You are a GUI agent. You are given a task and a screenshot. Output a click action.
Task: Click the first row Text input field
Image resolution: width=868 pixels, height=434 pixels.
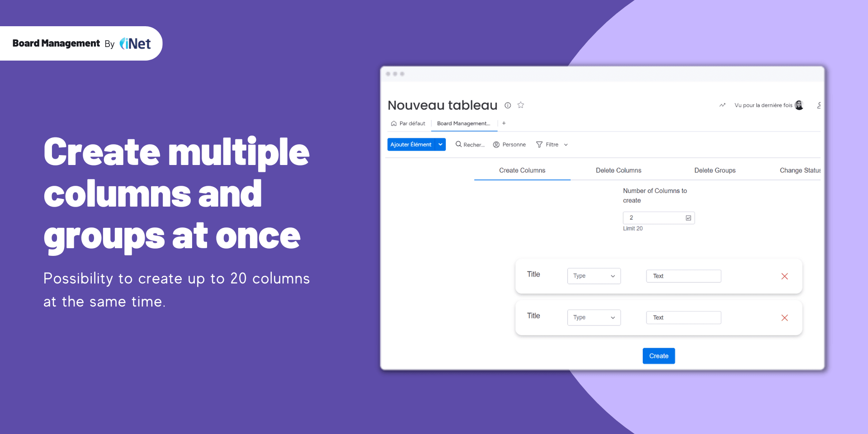pyautogui.click(x=684, y=276)
